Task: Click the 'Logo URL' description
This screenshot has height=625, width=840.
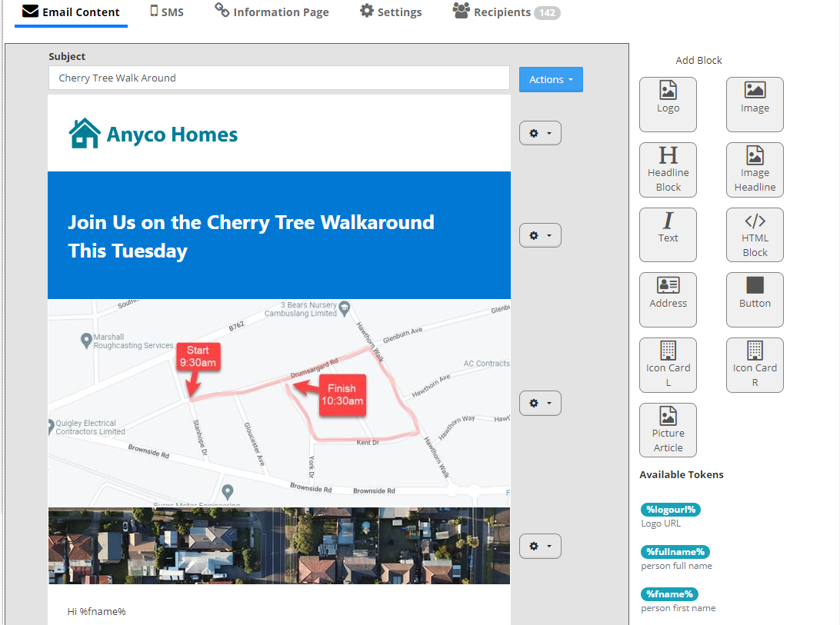Action: 661,524
